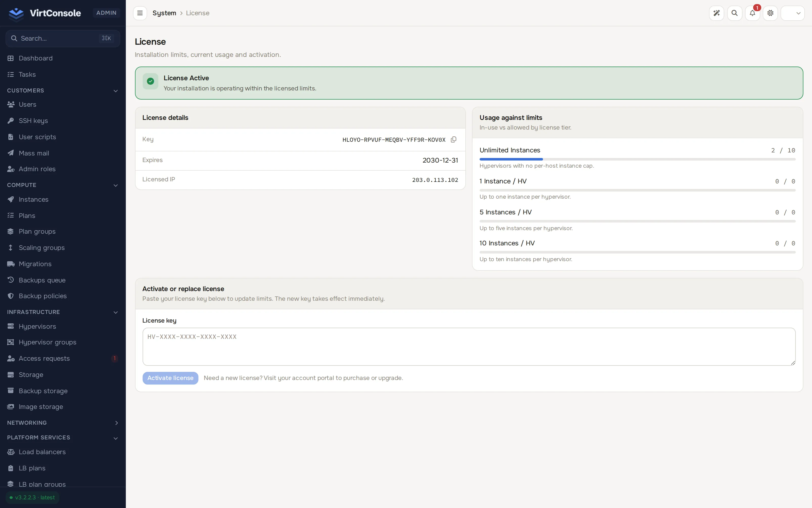Viewport: 812px width, 508px height.
Task: Click the 1 Instance / HV progress bar
Action: 637,190
